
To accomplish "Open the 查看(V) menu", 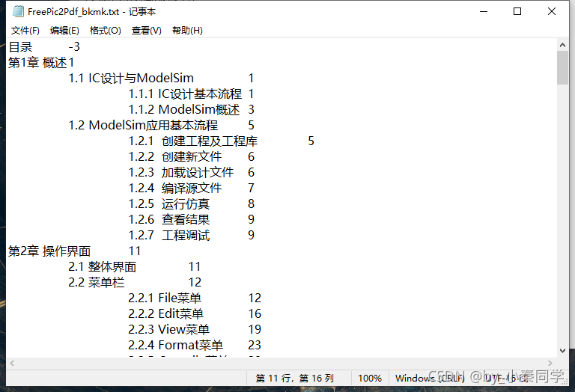I will point(146,31).
